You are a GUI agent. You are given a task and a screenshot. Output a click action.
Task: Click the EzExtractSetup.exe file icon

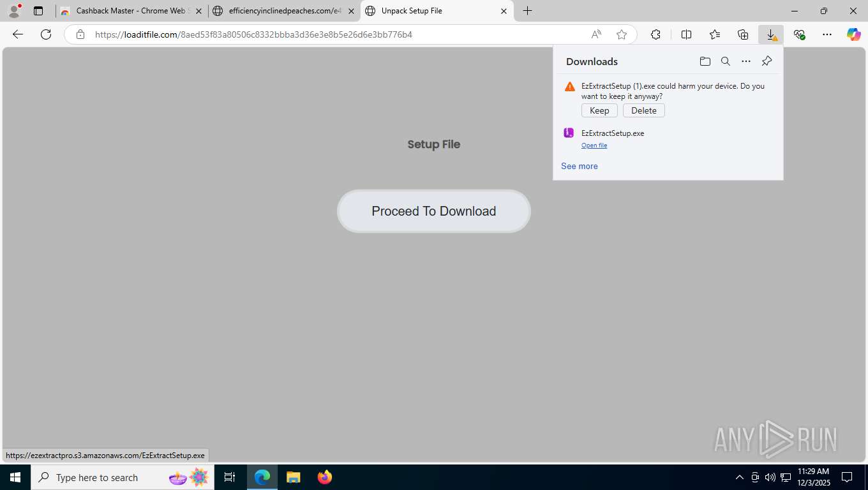pos(569,133)
